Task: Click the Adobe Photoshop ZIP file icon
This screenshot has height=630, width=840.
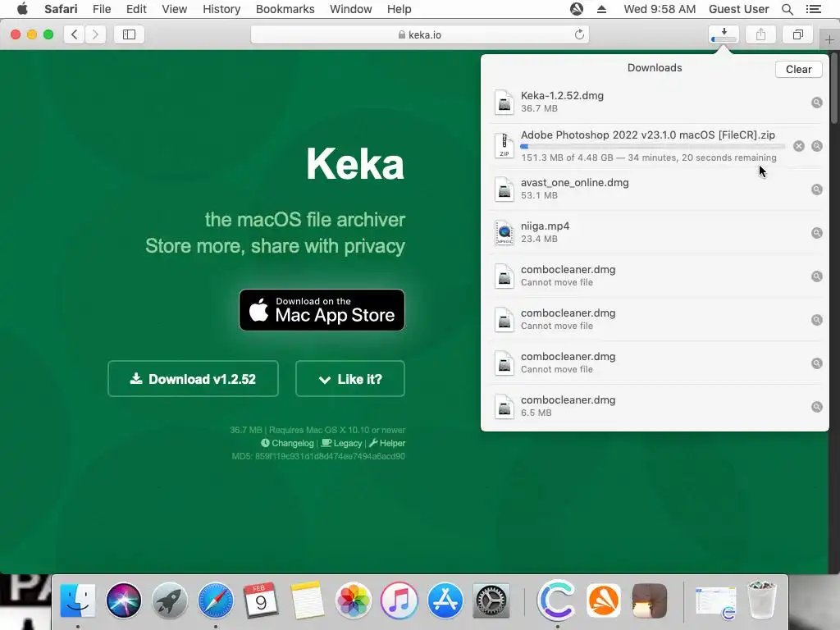Action: click(x=504, y=146)
